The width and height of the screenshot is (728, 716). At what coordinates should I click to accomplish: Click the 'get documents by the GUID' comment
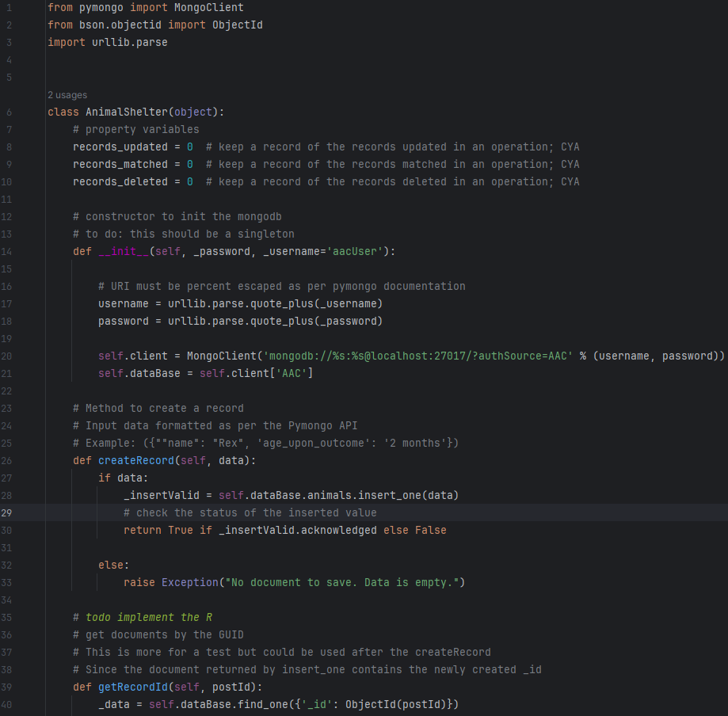tap(158, 634)
